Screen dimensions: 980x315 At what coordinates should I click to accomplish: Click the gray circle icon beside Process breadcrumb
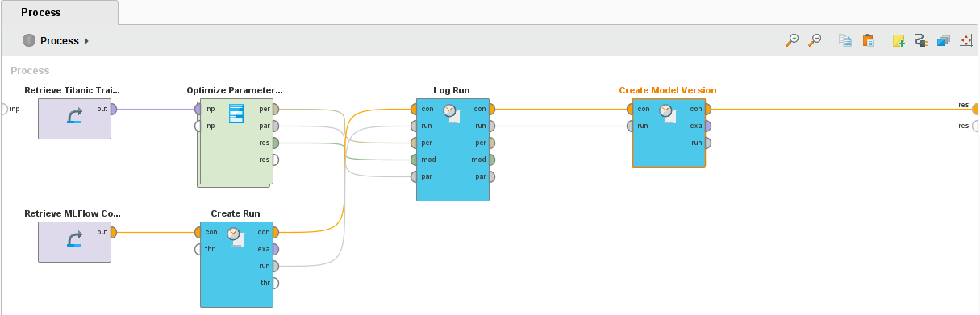[29, 40]
